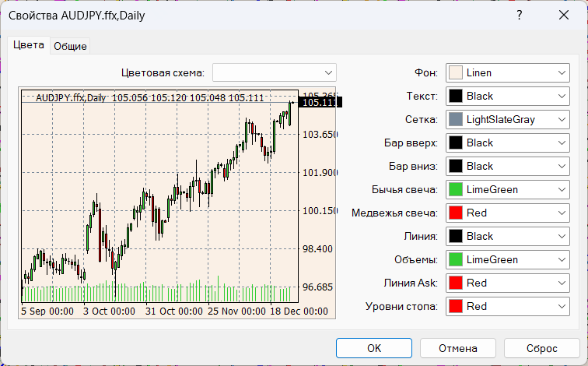This screenshot has width=588, height=366.
Task: Click the Linen swatch for Фон
Action: point(456,72)
